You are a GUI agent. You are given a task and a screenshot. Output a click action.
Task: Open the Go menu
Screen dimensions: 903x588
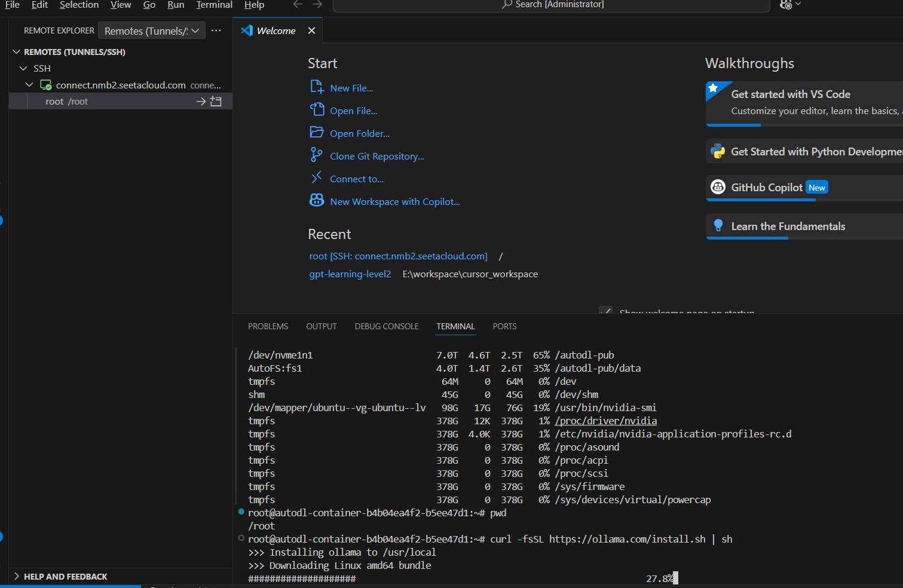click(149, 5)
